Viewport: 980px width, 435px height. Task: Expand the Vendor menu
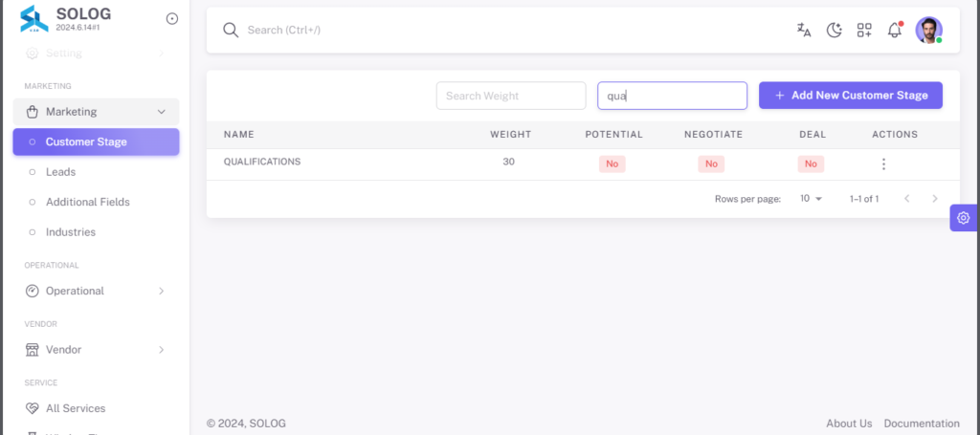point(96,350)
